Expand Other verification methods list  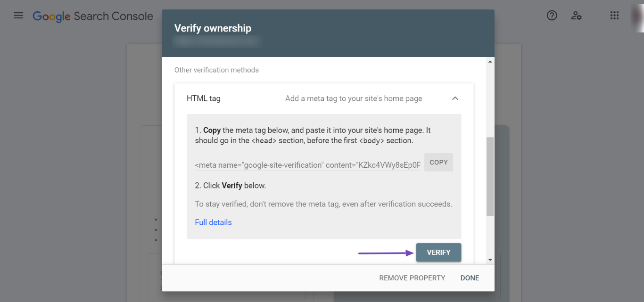point(216,70)
